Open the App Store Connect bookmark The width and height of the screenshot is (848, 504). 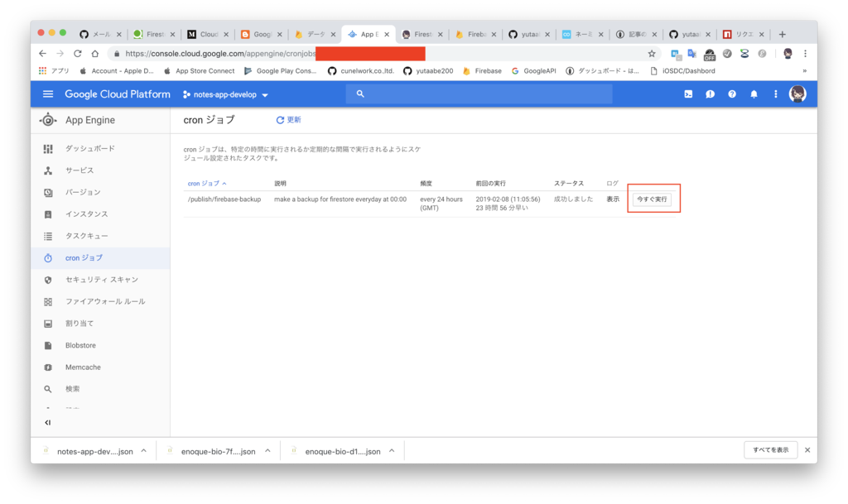[200, 71]
